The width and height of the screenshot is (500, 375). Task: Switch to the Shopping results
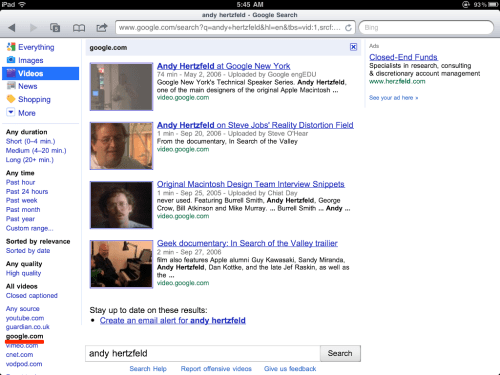(x=34, y=99)
